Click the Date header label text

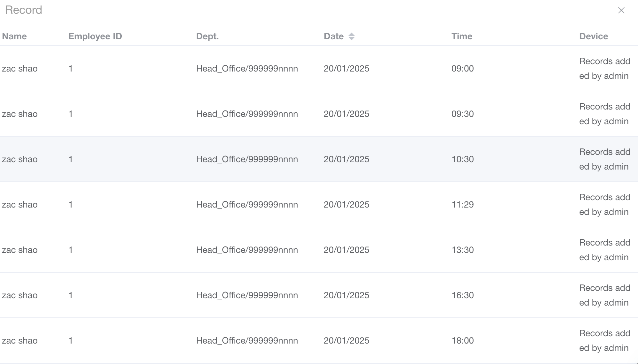(x=333, y=36)
